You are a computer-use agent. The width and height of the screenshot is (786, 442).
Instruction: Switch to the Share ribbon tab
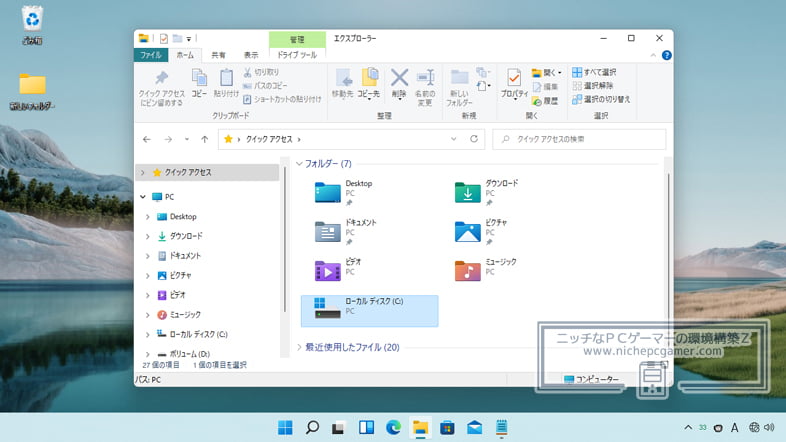point(218,55)
